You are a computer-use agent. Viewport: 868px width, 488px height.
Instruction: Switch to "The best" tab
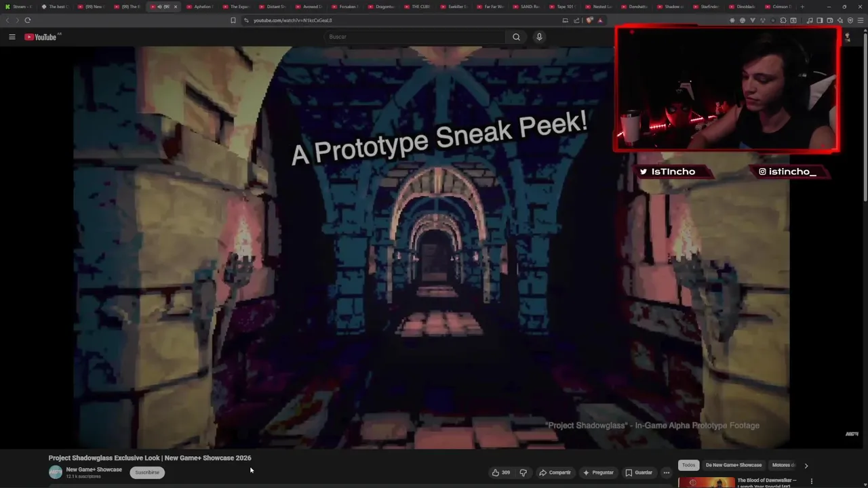(55, 7)
